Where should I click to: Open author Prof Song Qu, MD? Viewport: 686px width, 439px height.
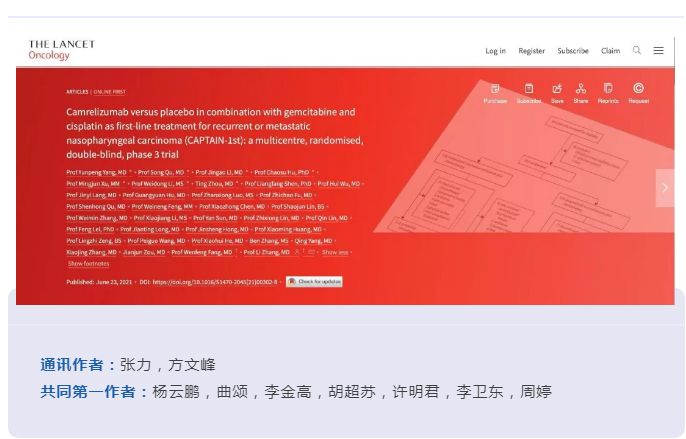(161, 172)
